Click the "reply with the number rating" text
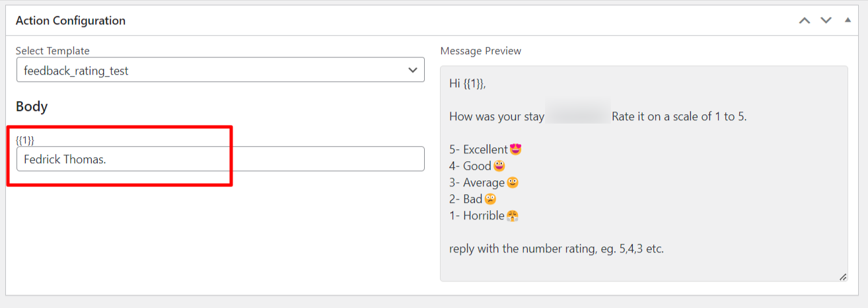The height and width of the screenshot is (308, 868). [x=556, y=249]
